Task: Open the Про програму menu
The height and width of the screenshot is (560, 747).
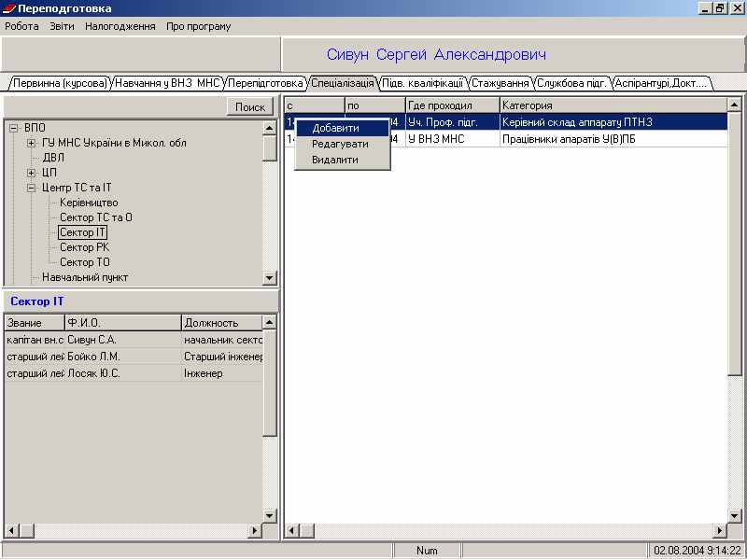Action: (x=198, y=26)
